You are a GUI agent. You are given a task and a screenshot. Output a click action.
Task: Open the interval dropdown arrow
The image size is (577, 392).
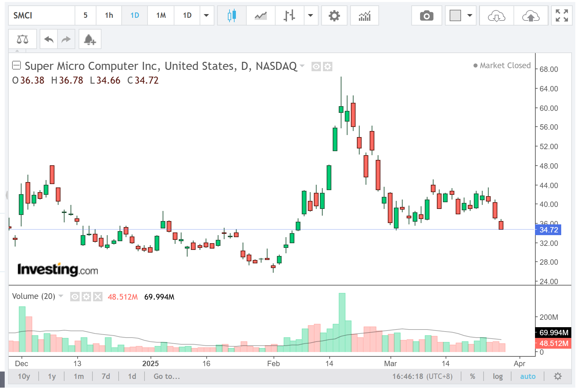(x=207, y=15)
